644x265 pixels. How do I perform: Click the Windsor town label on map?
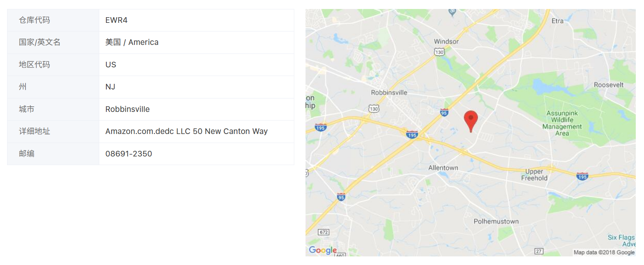[446, 42]
